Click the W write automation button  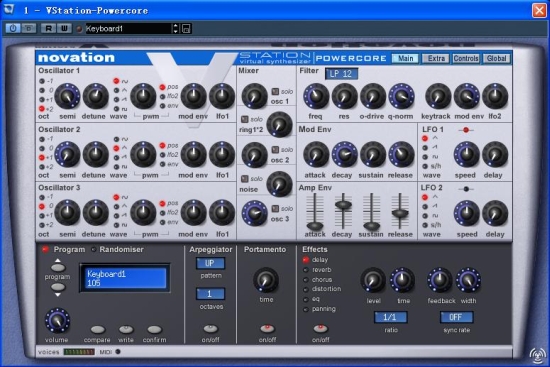tap(64, 28)
